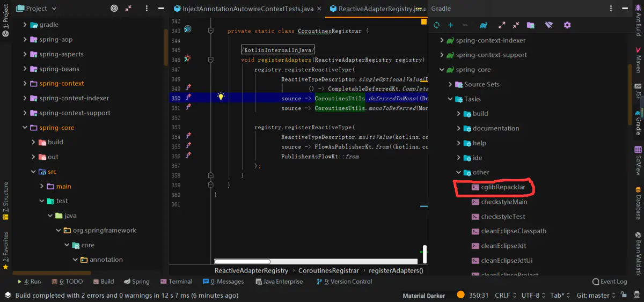Click the lightbulb intention icon on line 350

click(x=221, y=97)
